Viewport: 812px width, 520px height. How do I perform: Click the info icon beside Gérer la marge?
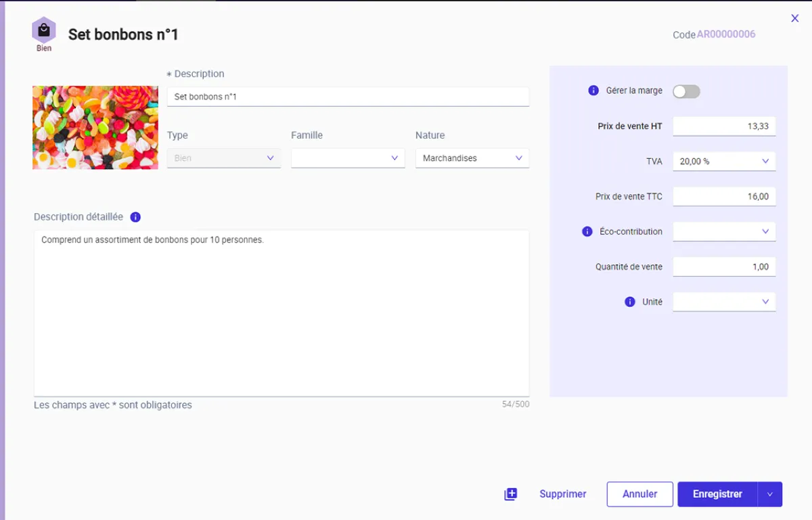click(x=593, y=91)
